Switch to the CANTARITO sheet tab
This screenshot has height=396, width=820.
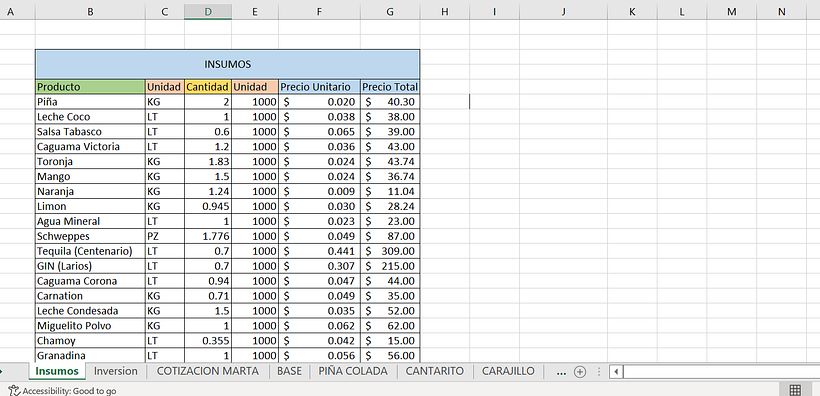(x=435, y=371)
